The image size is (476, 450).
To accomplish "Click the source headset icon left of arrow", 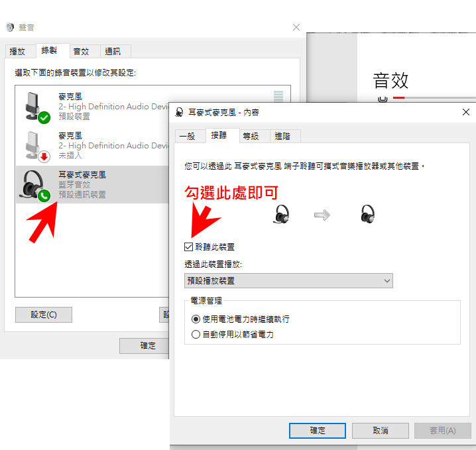I will tap(281, 214).
